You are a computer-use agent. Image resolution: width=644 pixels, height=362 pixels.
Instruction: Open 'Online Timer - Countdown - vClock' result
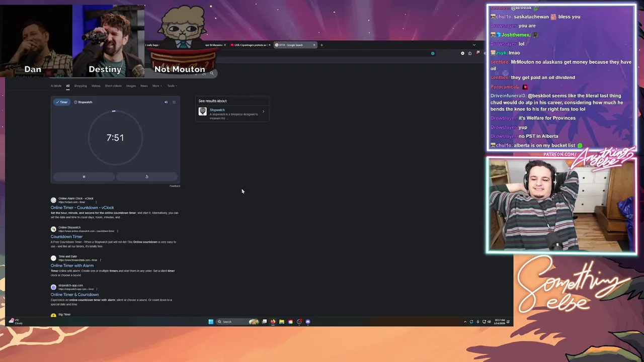click(82, 208)
